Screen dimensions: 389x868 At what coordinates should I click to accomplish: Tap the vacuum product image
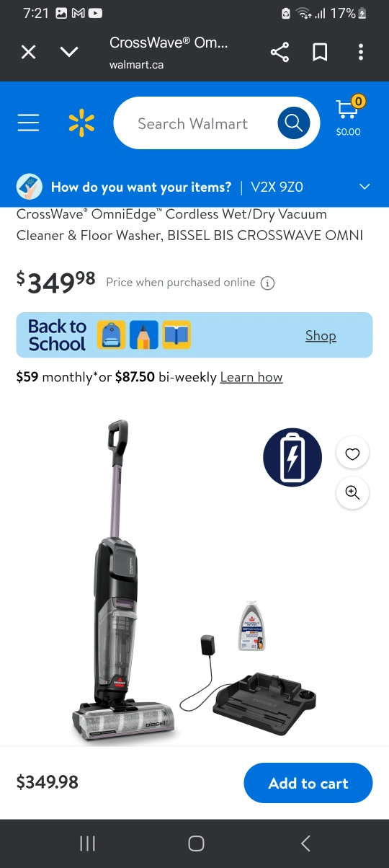point(194,577)
